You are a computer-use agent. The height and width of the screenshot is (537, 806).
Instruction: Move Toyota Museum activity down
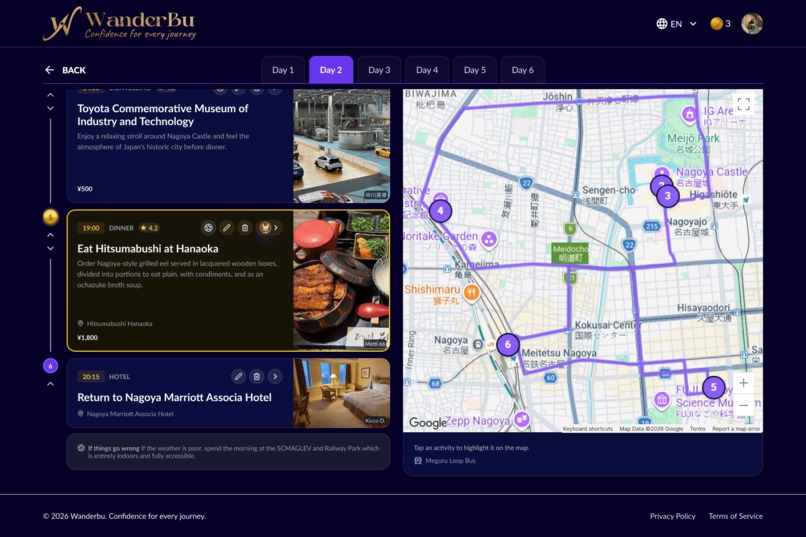[x=50, y=108]
